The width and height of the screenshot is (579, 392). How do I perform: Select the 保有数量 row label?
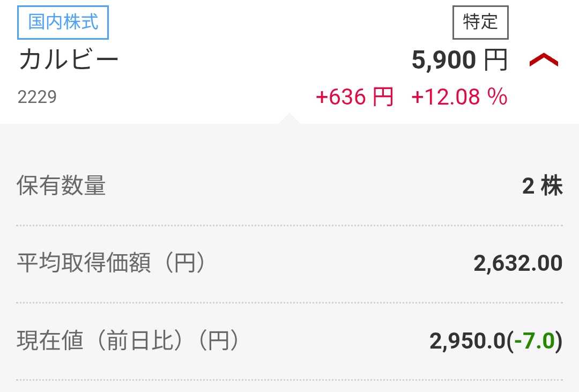[x=61, y=186]
